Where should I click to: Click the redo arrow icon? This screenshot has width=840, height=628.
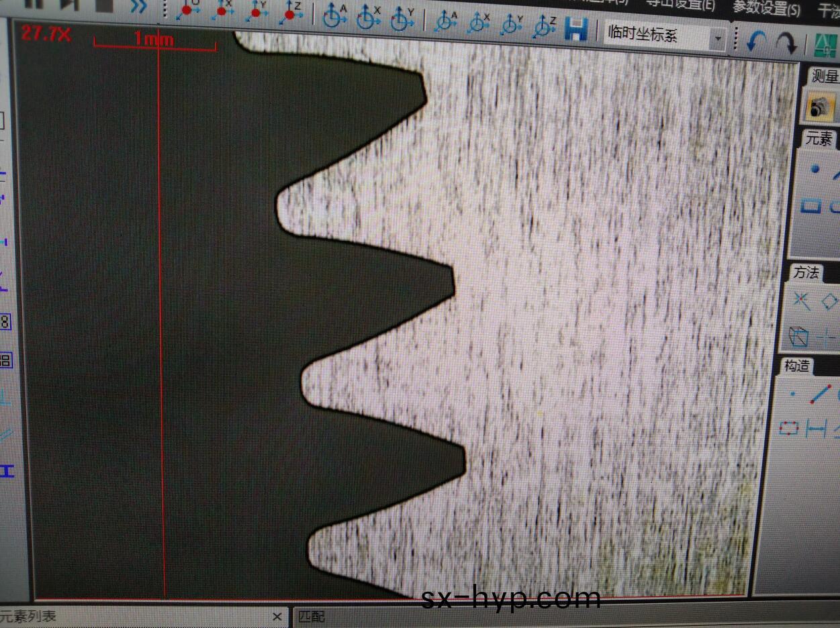(786, 44)
